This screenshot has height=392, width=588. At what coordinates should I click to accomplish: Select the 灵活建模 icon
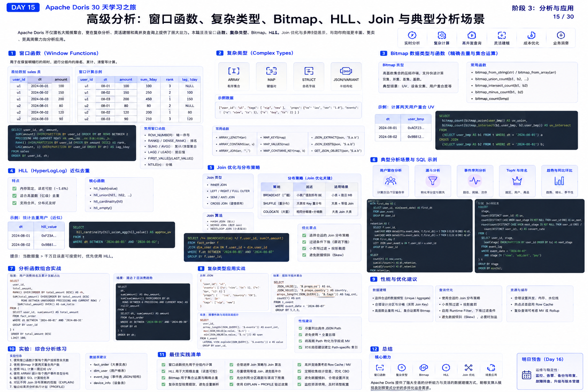[x=501, y=35]
